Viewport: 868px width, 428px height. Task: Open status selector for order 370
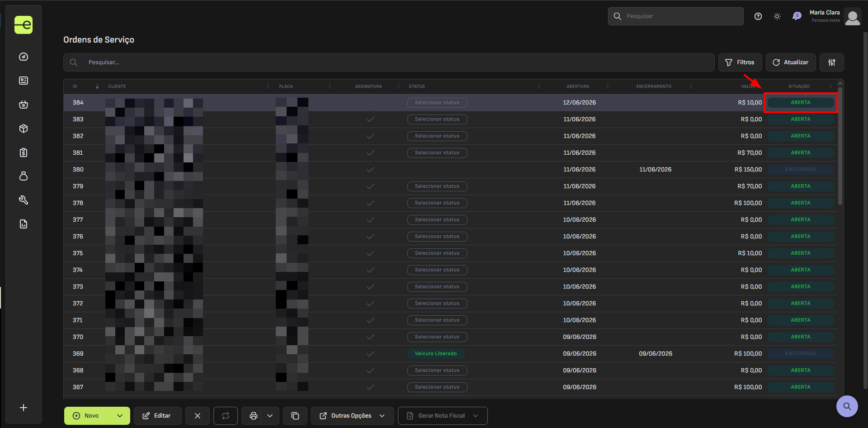coord(437,337)
